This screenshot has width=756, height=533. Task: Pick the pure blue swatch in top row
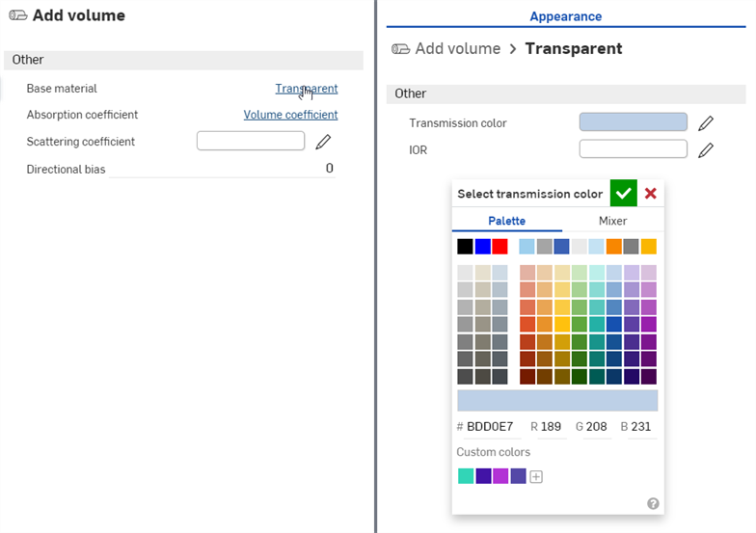(482, 247)
